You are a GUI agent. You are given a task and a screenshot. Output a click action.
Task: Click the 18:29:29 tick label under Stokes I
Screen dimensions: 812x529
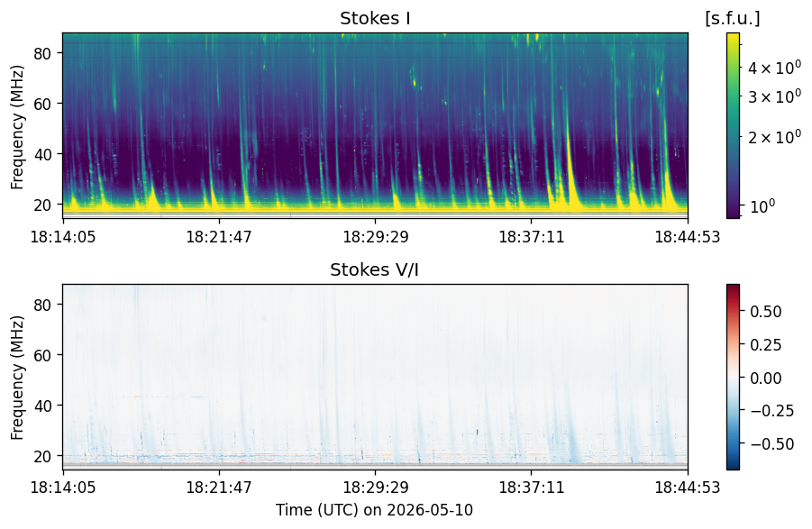click(x=376, y=237)
